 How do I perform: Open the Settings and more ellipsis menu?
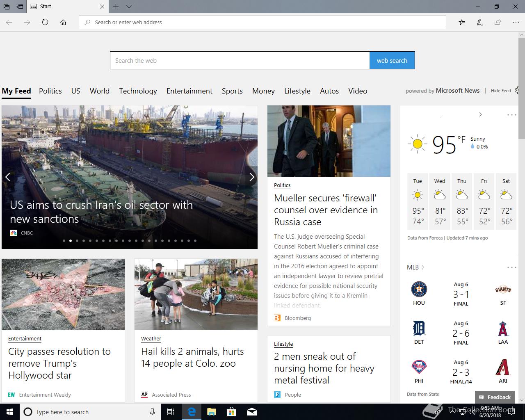click(516, 22)
